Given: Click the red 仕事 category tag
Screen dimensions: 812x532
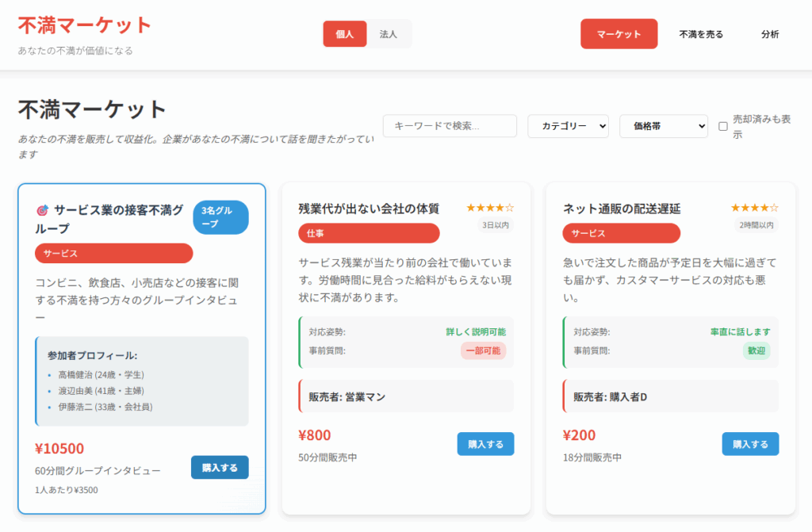Looking at the screenshot, I should point(369,233).
